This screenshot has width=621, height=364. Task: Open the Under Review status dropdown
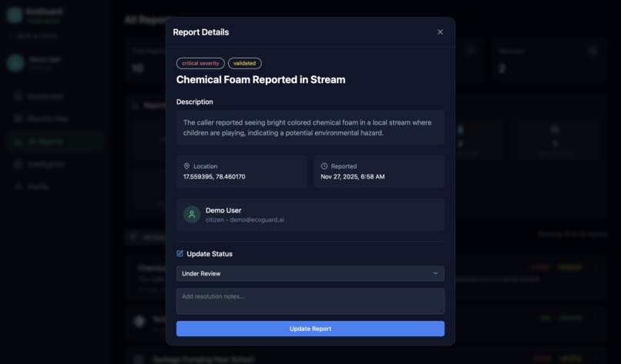310,273
